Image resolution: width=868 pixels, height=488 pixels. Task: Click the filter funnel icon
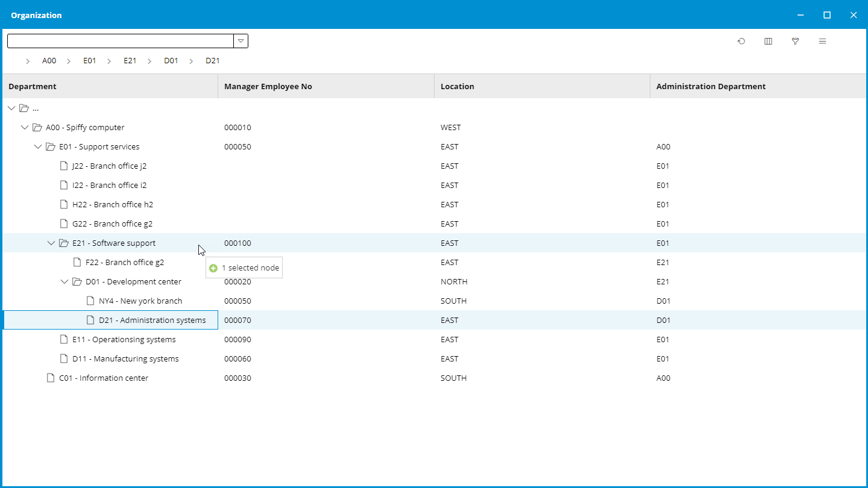pos(795,41)
